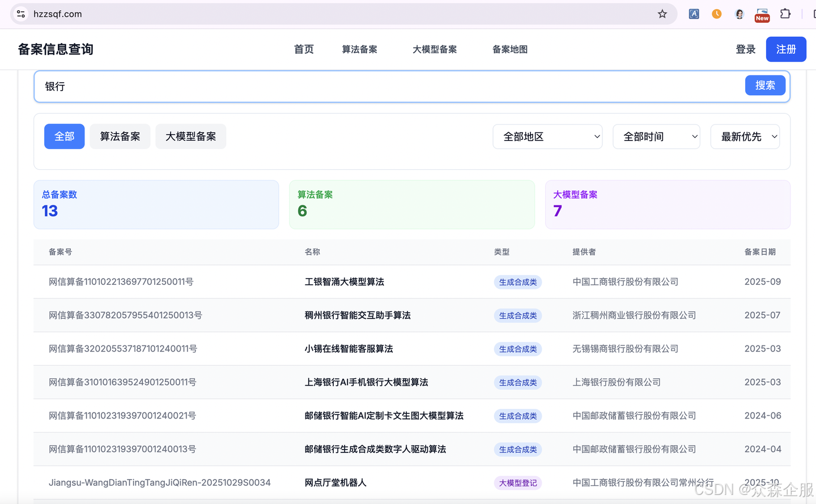
Task: Click the 提供者 column header
Action: (x=584, y=252)
